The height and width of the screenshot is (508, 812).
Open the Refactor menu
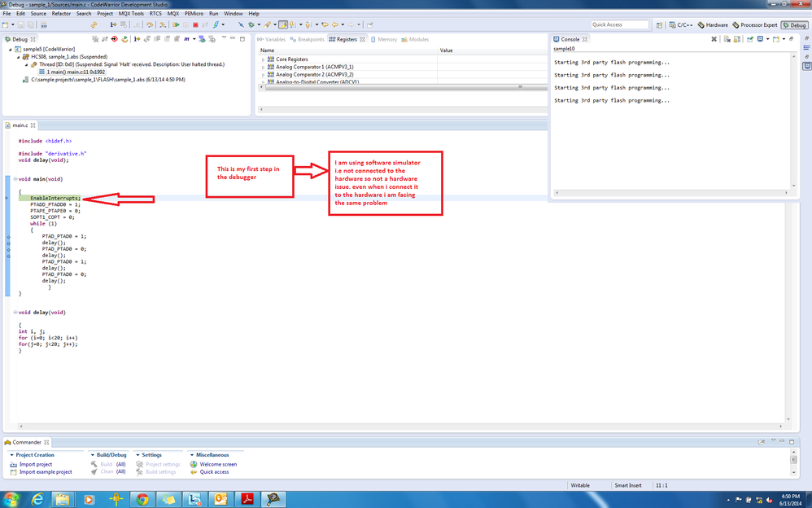[x=60, y=14]
